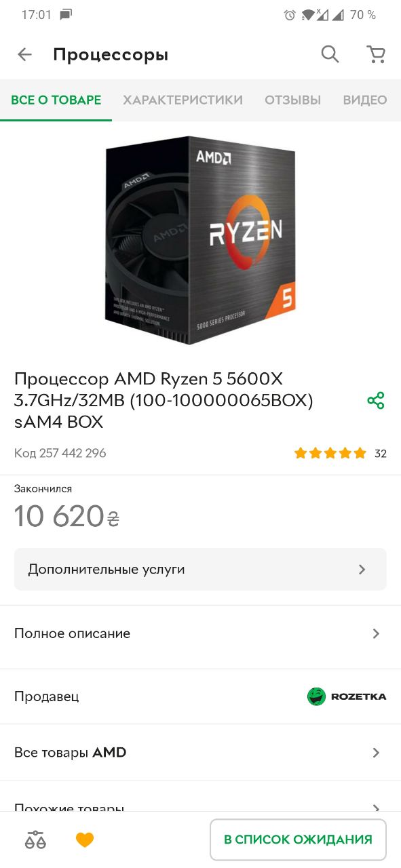
Task: Open the ВИДЕО tab
Action: click(x=365, y=100)
